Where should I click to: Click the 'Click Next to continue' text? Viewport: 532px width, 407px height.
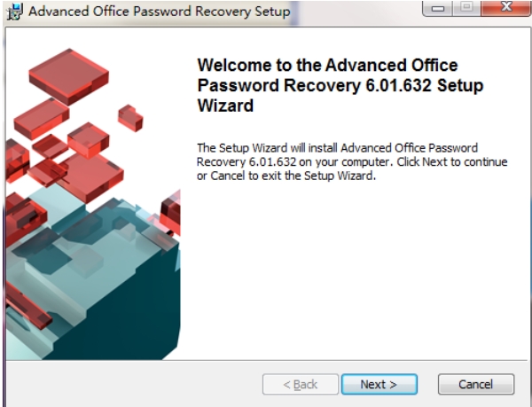[x=452, y=161]
